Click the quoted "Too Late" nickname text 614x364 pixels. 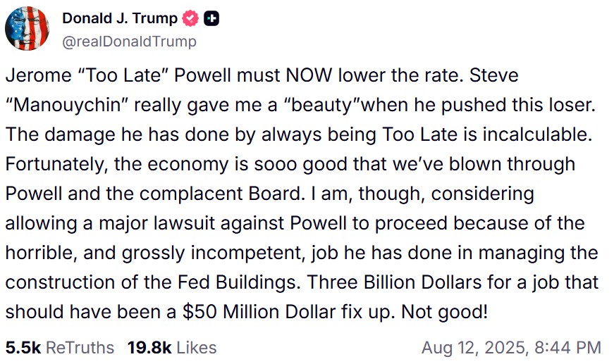click(123, 75)
